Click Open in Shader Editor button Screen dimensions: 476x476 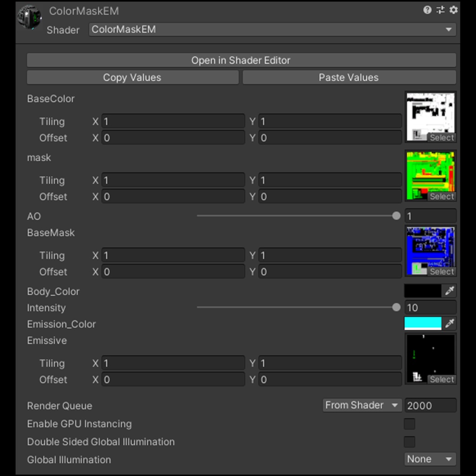241,60
